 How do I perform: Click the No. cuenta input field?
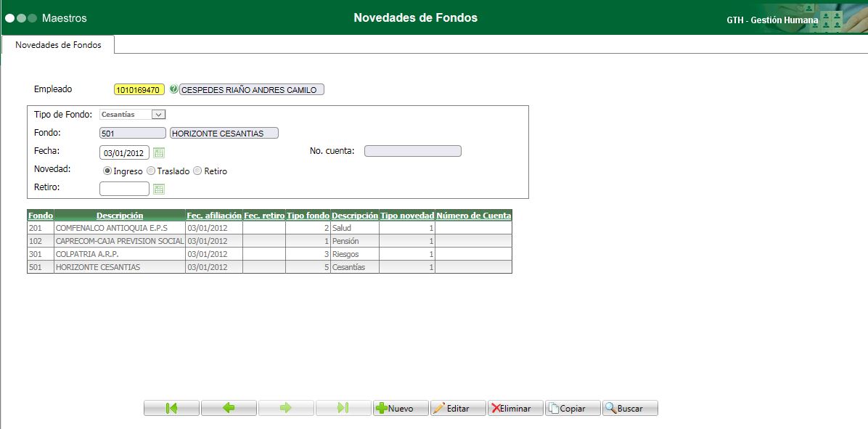pyautogui.click(x=413, y=150)
